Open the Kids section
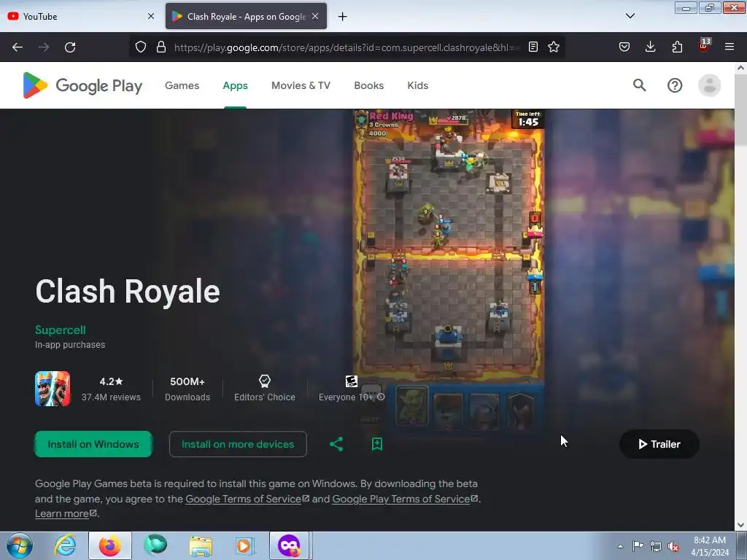 pos(418,86)
